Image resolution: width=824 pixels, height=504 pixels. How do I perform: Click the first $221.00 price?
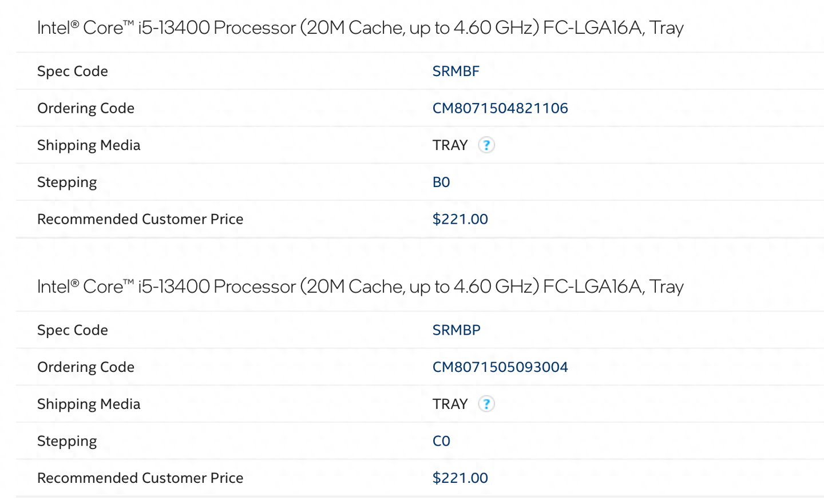pyautogui.click(x=459, y=219)
